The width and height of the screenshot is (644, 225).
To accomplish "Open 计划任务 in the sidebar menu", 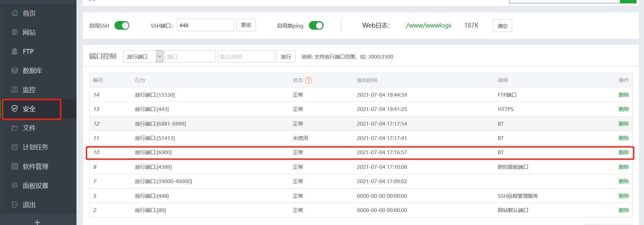I will 35,147.
